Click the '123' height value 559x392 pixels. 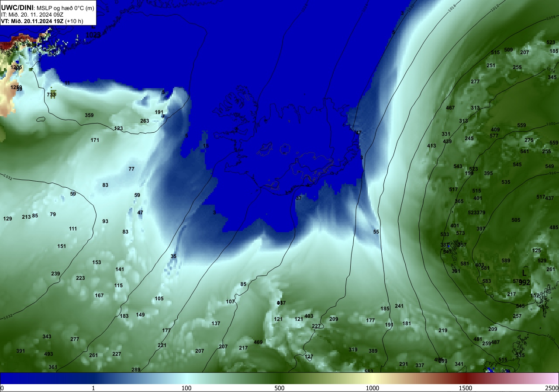tap(118, 128)
